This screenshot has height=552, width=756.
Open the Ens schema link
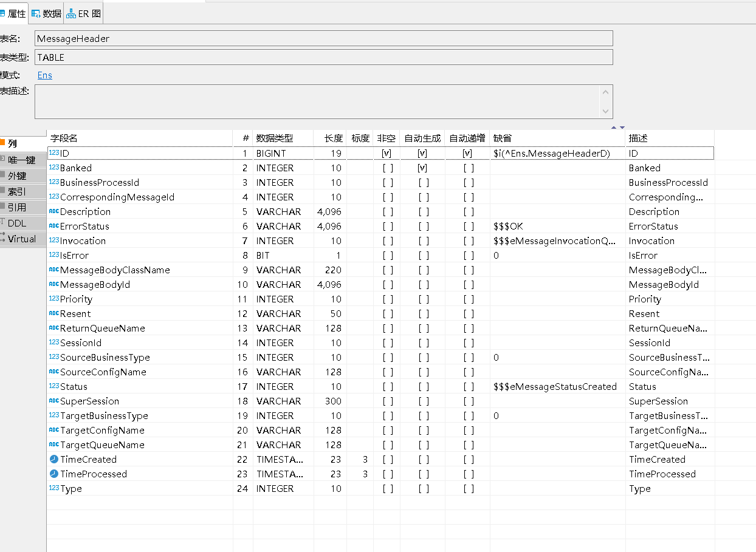coord(45,75)
